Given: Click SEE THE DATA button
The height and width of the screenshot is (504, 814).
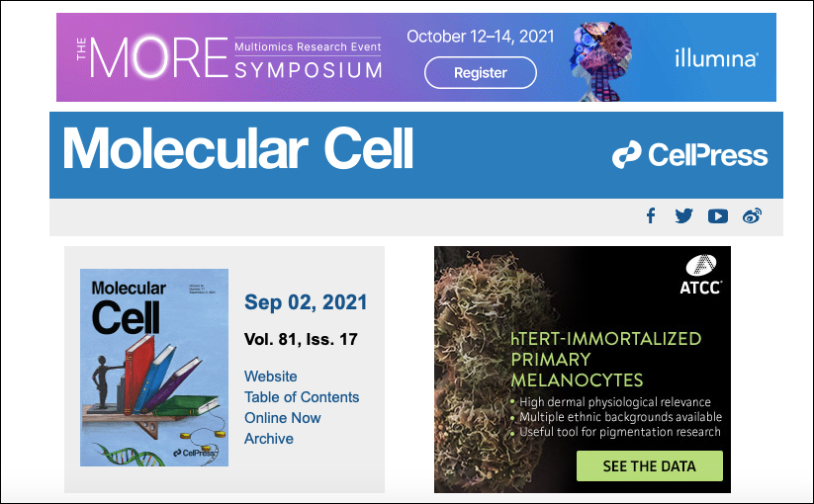Looking at the screenshot, I should click(x=650, y=465).
